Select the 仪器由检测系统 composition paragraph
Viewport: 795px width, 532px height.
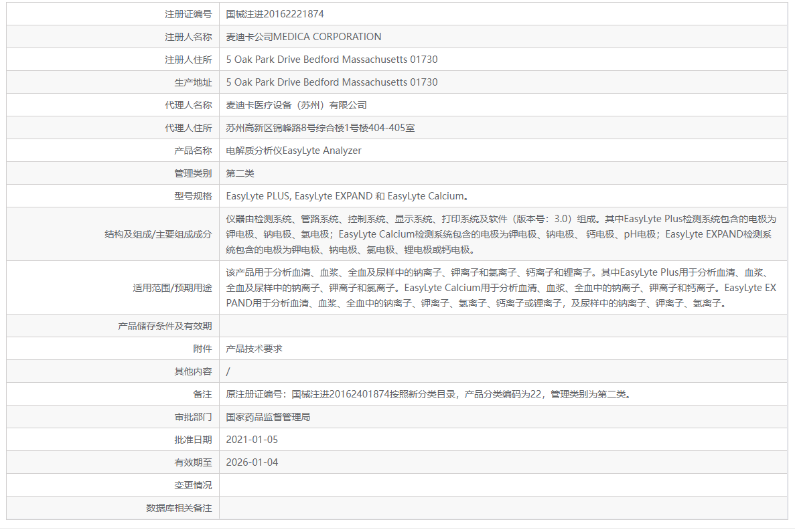click(x=501, y=235)
